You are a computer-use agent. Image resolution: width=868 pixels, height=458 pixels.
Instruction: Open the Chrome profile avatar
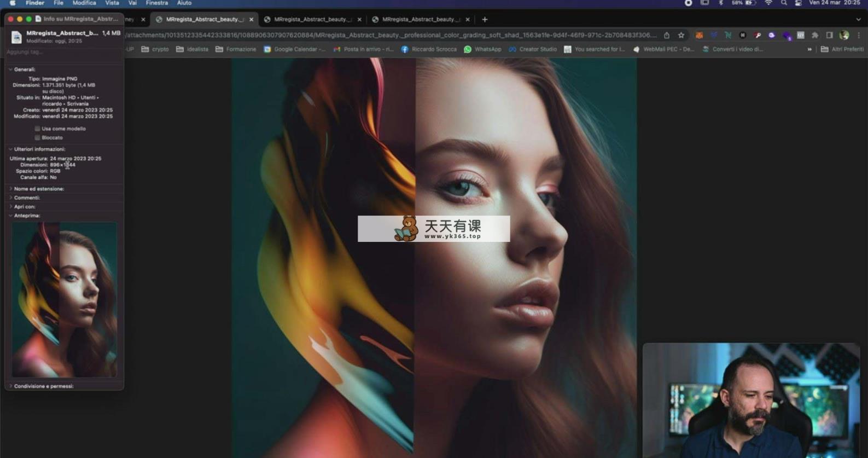point(844,35)
